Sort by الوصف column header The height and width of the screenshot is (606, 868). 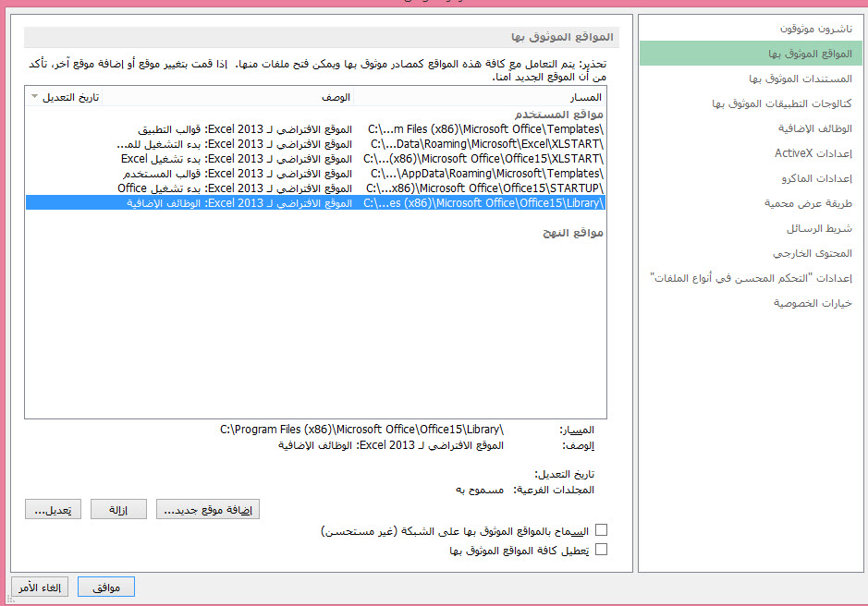coord(227,97)
